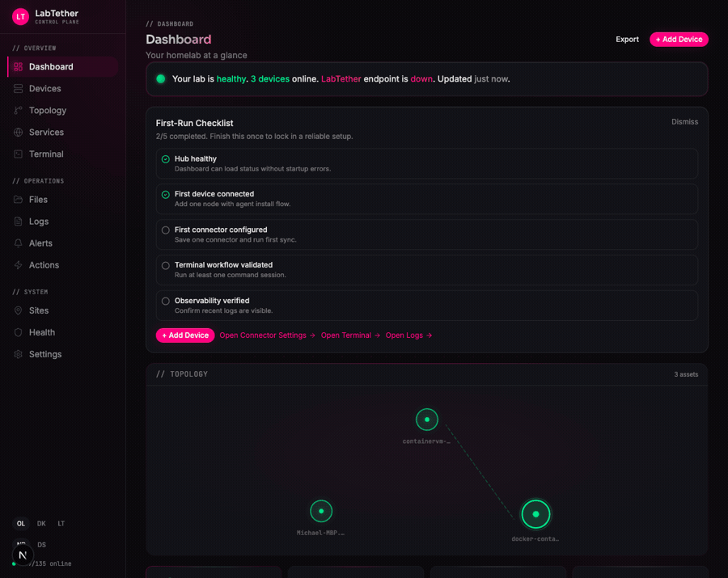Click the top-right Add Device button
The image size is (728, 578).
[x=679, y=40]
